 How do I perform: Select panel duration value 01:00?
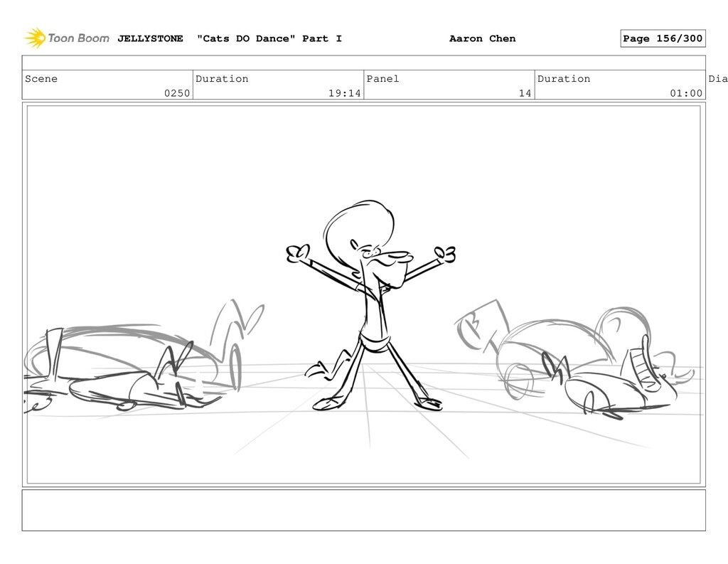tap(686, 93)
